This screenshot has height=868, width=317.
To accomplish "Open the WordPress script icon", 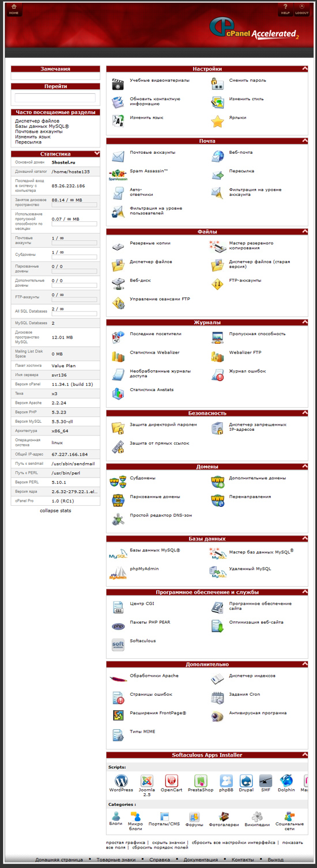I will point(121,780).
